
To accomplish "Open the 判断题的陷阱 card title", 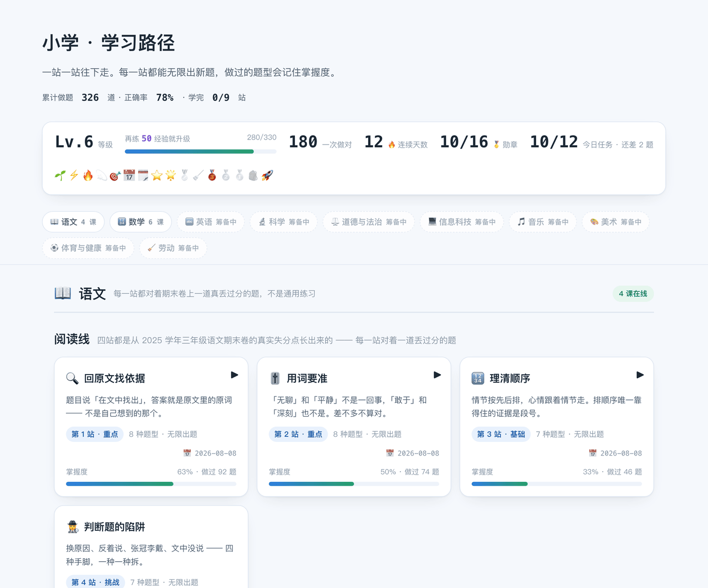I will [x=115, y=527].
